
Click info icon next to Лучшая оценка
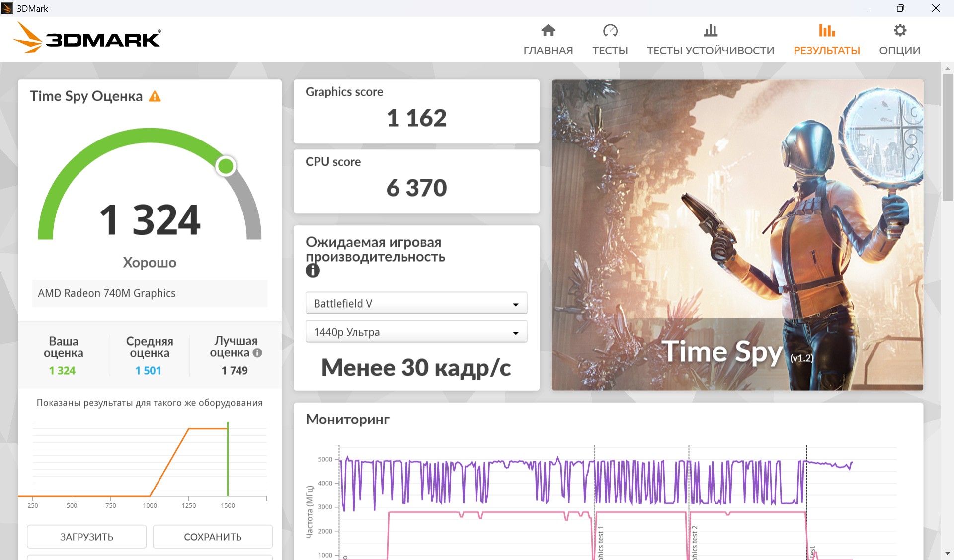[x=257, y=353]
